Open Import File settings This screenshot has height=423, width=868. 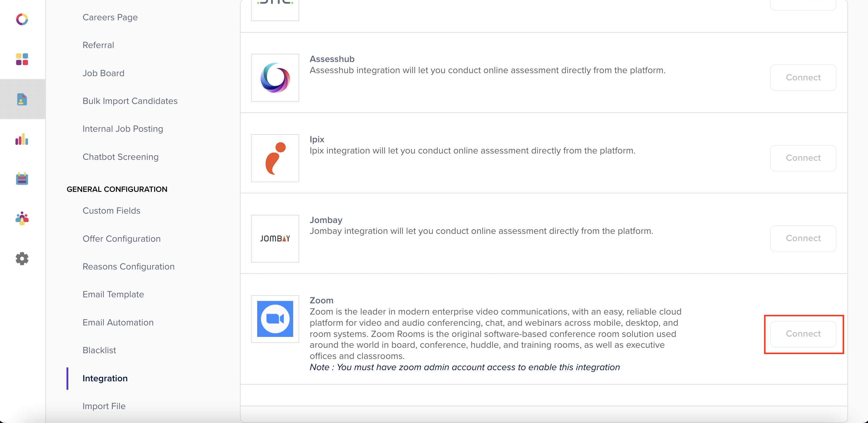click(x=104, y=406)
